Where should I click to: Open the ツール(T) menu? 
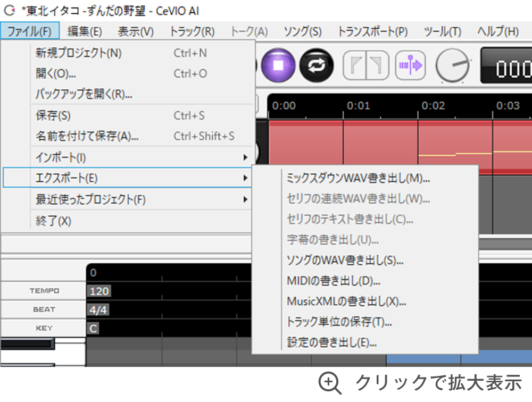tap(443, 31)
